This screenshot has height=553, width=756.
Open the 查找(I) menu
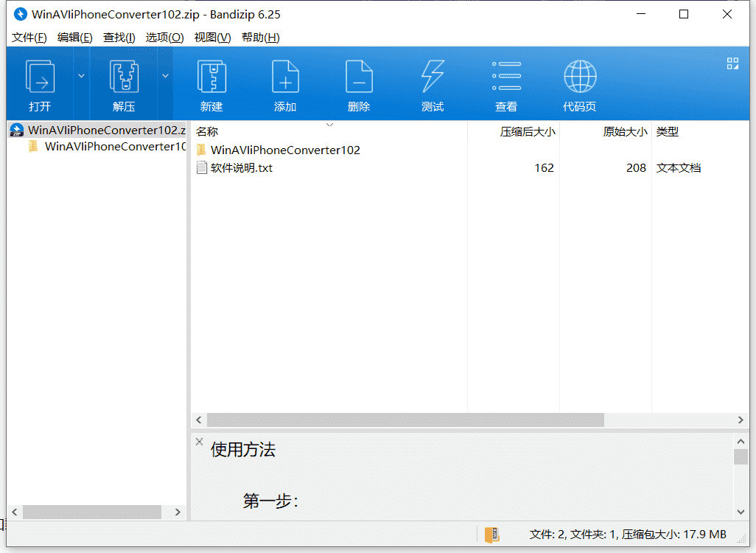(119, 37)
